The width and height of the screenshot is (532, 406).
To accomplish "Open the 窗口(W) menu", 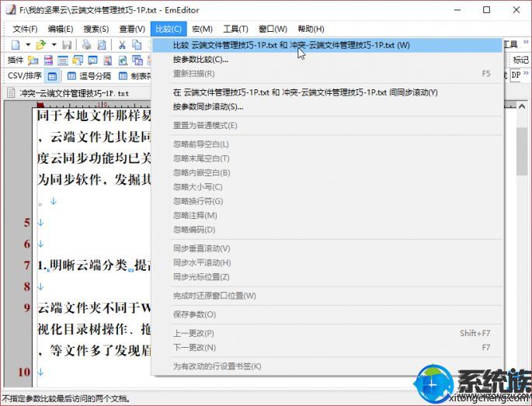I will click(x=273, y=29).
